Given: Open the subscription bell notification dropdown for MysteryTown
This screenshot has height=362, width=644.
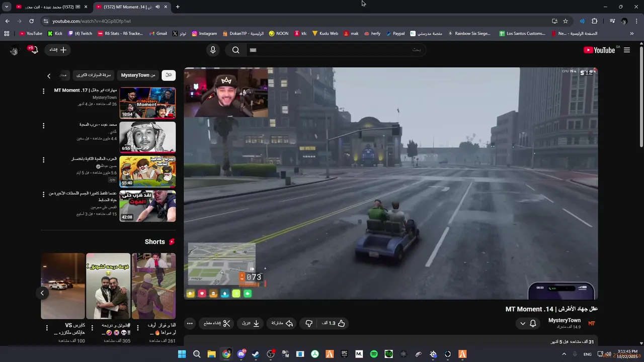Looking at the screenshot, I should [x=528, y=323].
